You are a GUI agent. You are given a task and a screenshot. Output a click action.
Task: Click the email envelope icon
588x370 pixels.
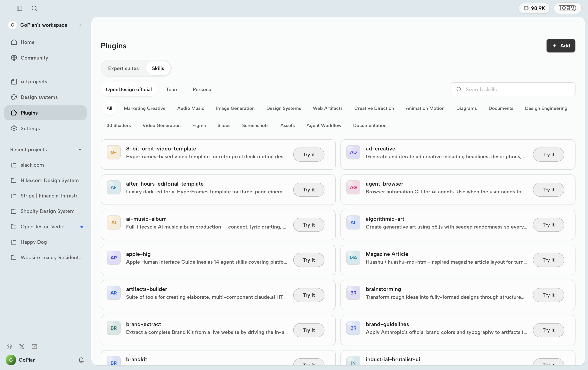point(34,347)
